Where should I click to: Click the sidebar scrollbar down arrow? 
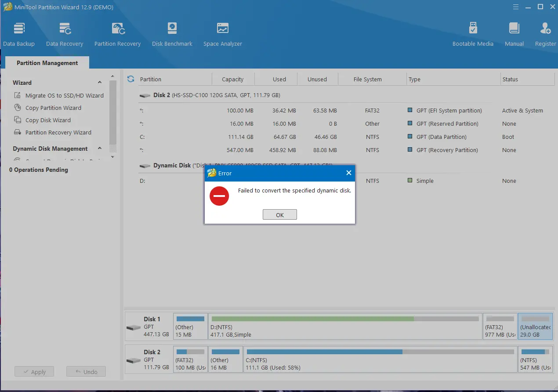pos(112,156)
